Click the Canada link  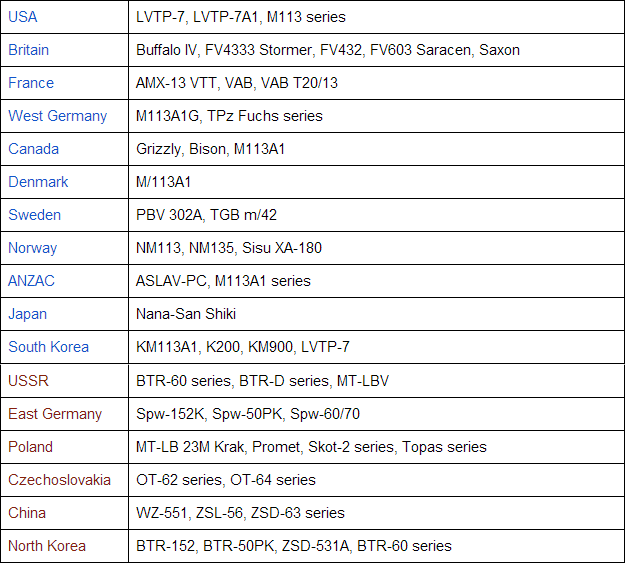pos(34,149)
